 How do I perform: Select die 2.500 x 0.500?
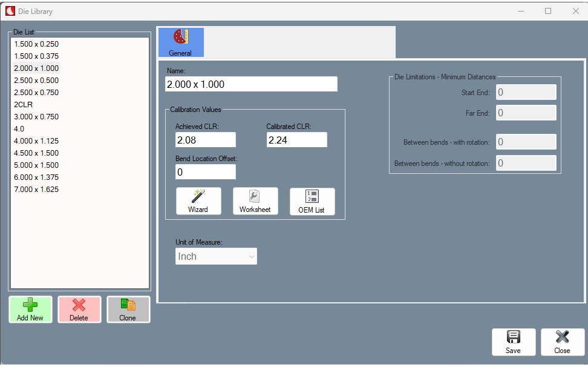[x=36, y=81]
